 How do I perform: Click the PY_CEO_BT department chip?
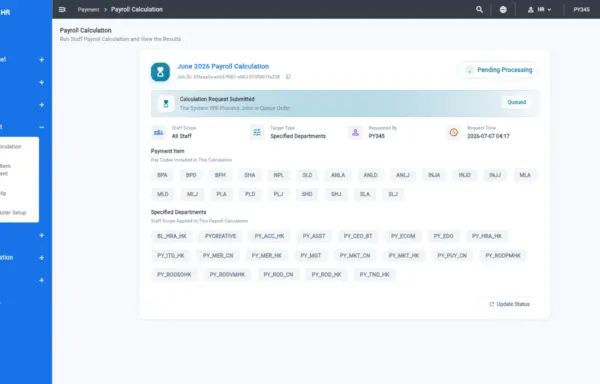[x=358, y=236]
